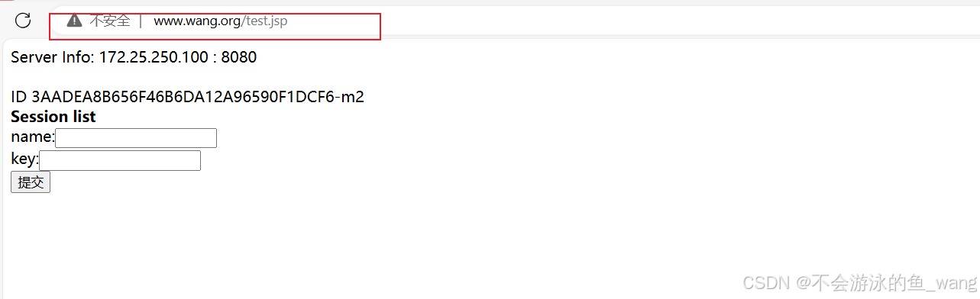
Task: Click the ID label before the session string
Action: click(x=19, y=97)
